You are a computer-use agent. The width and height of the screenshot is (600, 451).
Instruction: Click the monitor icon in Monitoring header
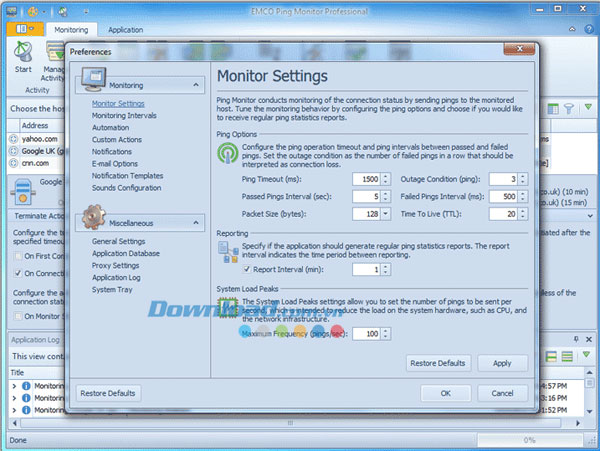coord(90,82)
